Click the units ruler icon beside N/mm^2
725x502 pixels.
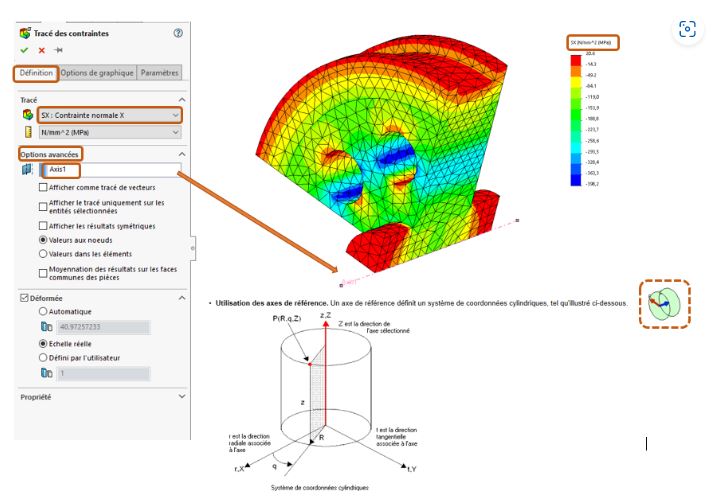click(28, 132)
